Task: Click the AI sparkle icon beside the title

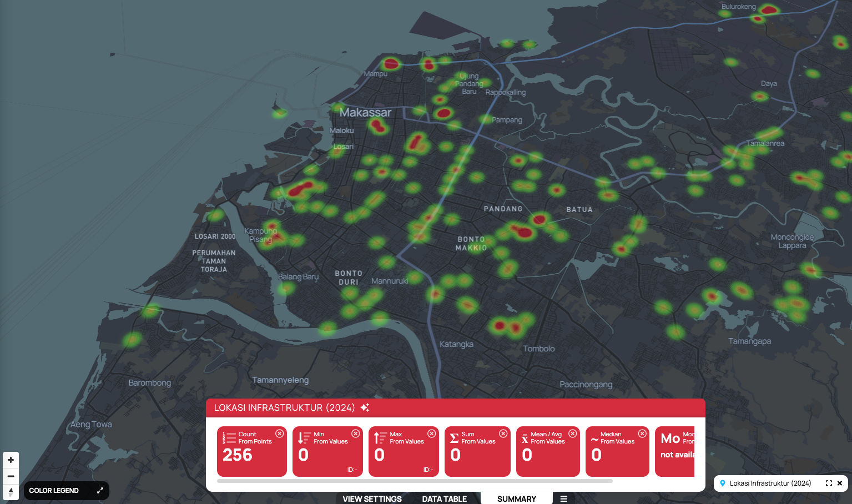Action: click(x=365, y=407)
